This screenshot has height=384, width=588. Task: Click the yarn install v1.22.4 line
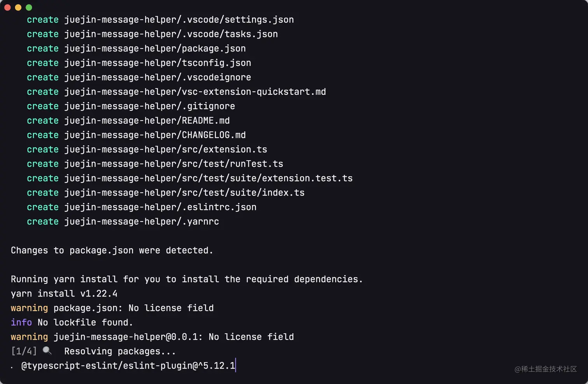click(64, 293)
